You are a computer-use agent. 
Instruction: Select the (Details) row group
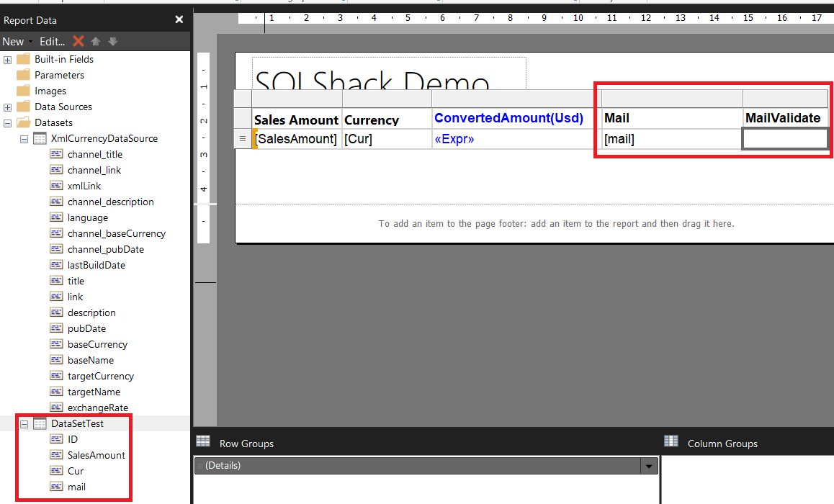click(x=418, y=466)
